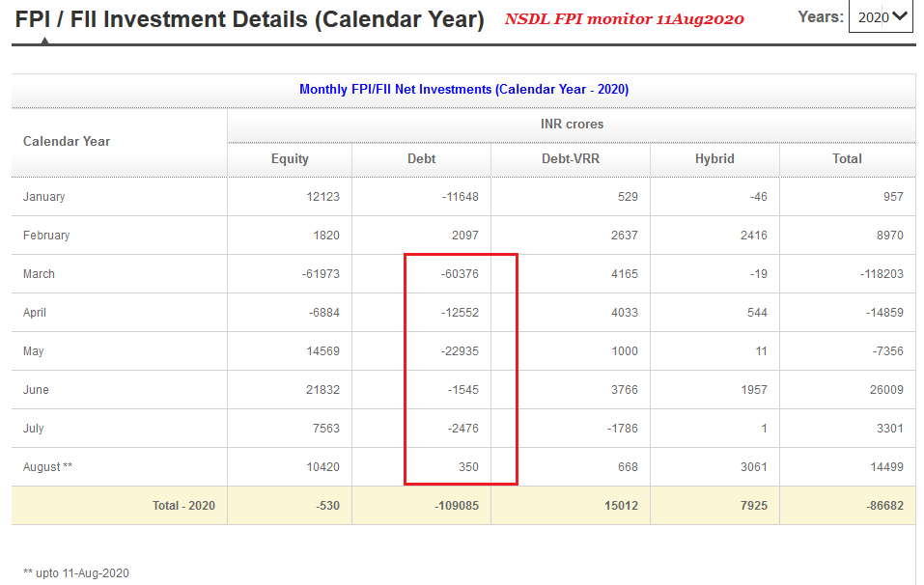Viewport: 924px width, 585px height.
Task: Click yearly equity total -530
Action: tap(327, 506)
